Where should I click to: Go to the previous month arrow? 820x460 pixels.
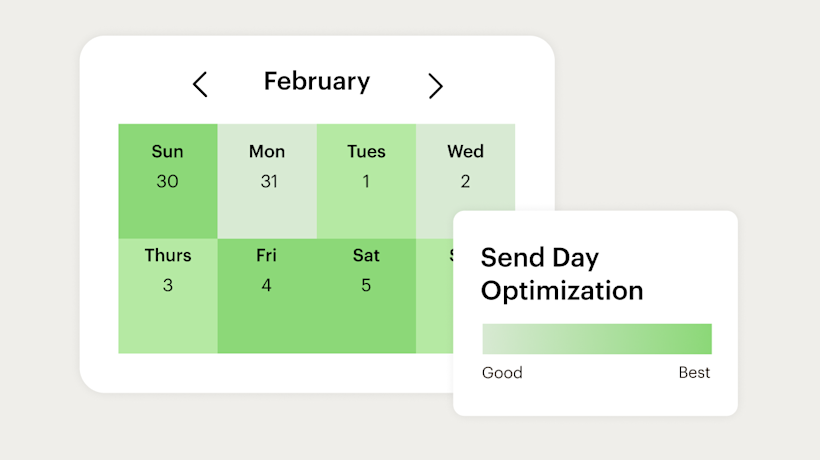[x=200, y=84]
